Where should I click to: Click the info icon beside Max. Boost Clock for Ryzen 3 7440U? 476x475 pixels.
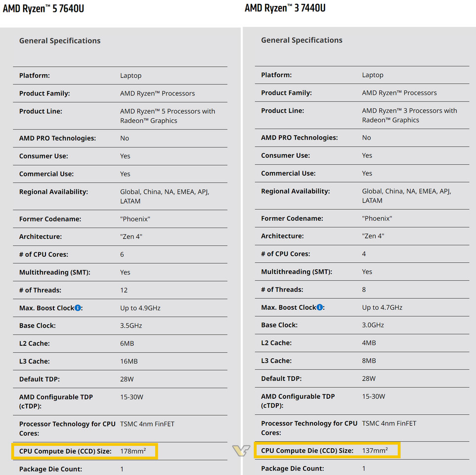(x=320, y=307)
